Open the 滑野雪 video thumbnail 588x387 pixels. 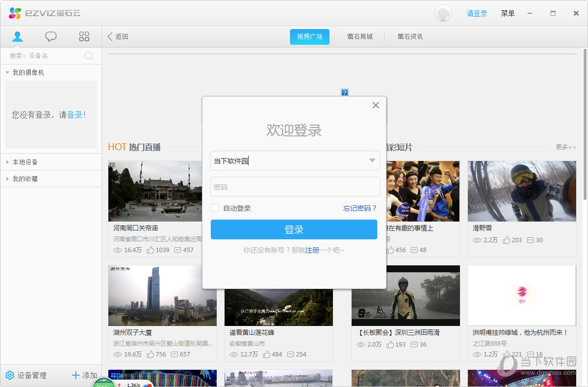pyautogui.click(x=522, y=191)
